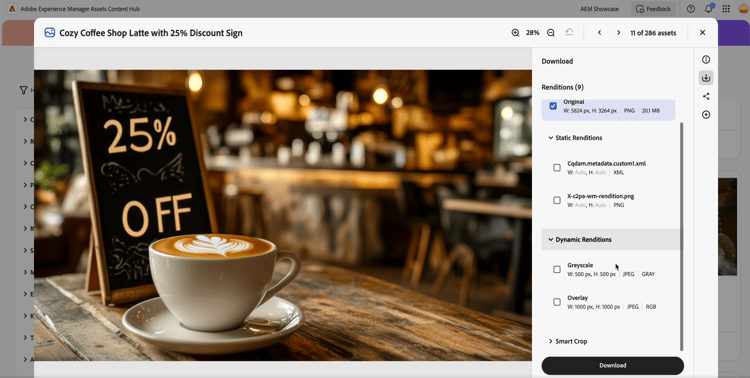Click the filter funnel icon behind dialog

pos(23,90)
